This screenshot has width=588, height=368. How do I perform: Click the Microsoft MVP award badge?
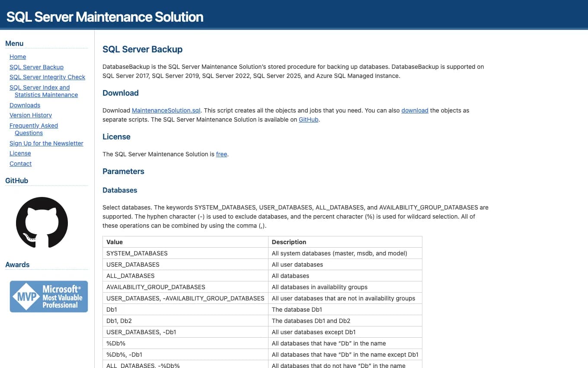49,297
